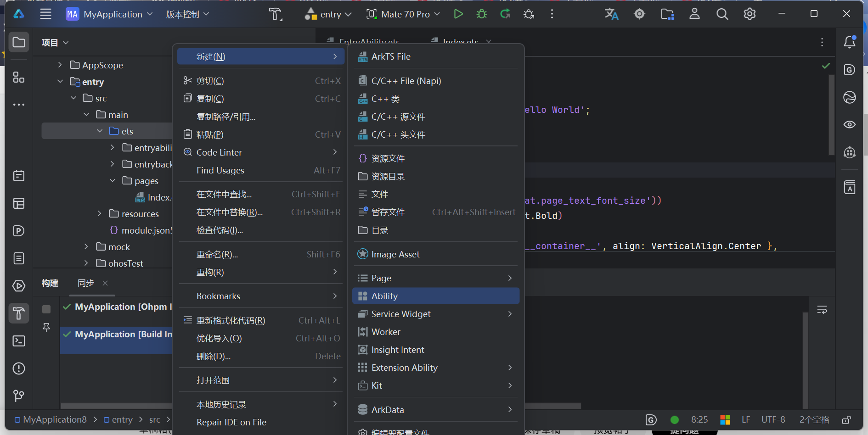This screenshot has width=868, height=435.
Task: Toggle the file read-only lock icon
Action: click(x=846, y=420)
